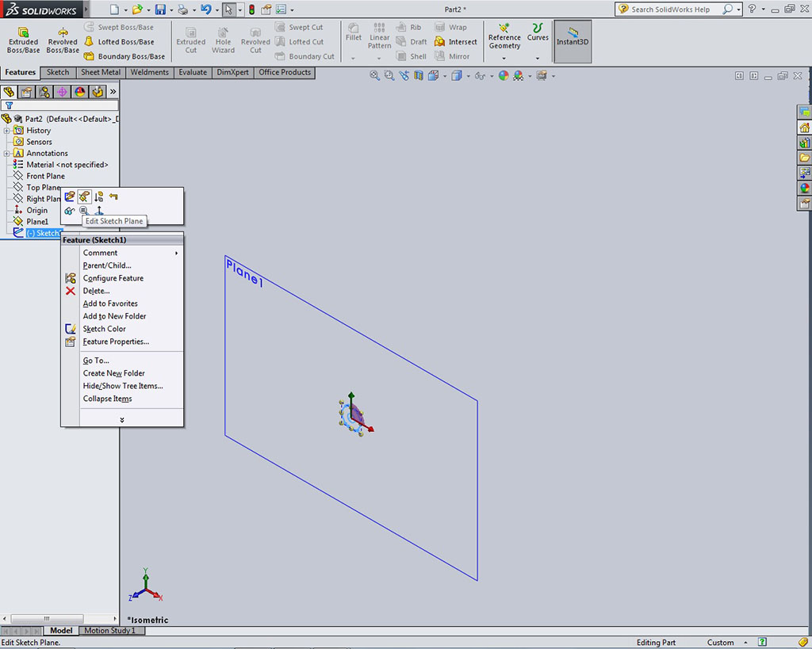812x649 pixels.
Task: Toggle the Instant3D button
Action: pos(573,36)
